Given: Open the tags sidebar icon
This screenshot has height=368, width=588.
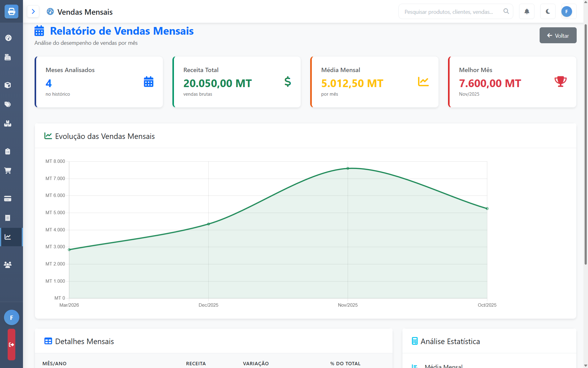Looking at the screenshot, I should pyautogui.click(x=8, y=104).
